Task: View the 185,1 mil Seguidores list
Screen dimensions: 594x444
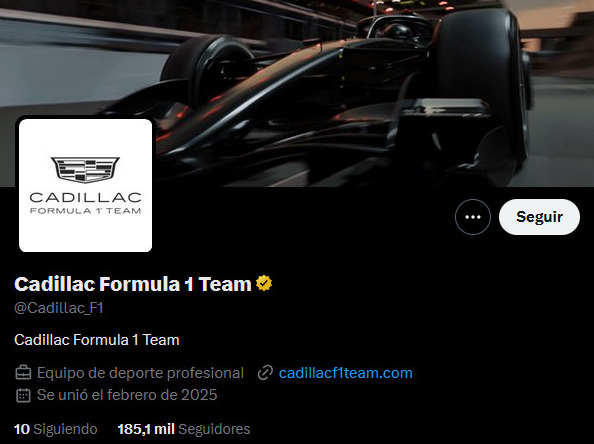Action: coord(184,429)
